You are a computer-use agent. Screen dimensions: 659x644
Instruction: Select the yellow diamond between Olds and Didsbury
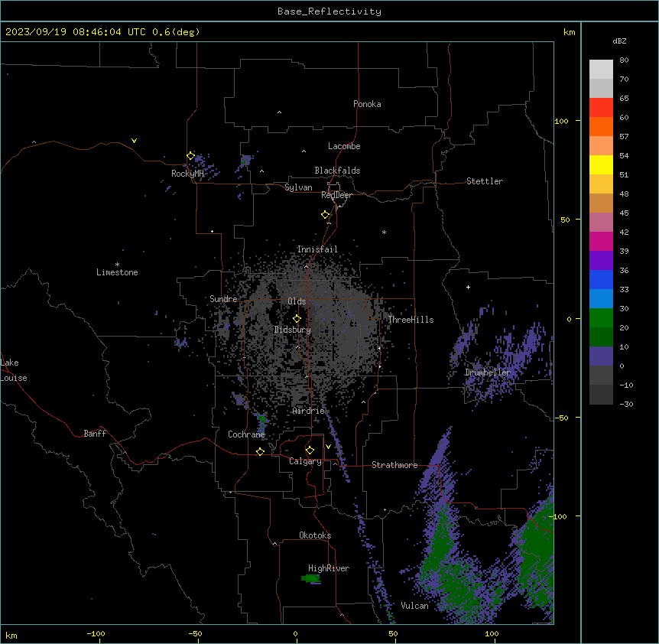tap(297, 319)
